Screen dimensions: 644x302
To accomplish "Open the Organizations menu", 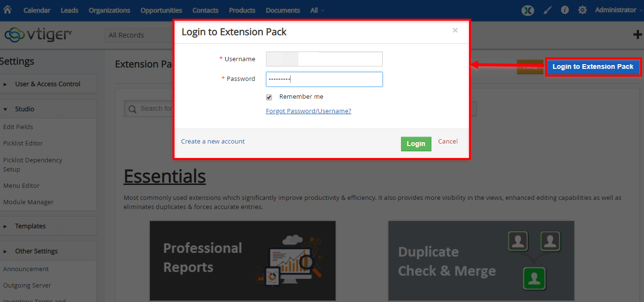I will tap(109, 10).
